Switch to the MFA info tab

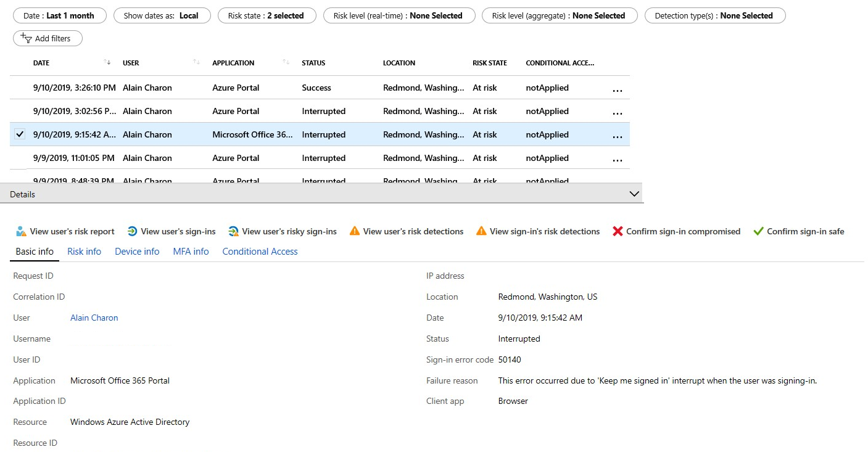(191, 252)
